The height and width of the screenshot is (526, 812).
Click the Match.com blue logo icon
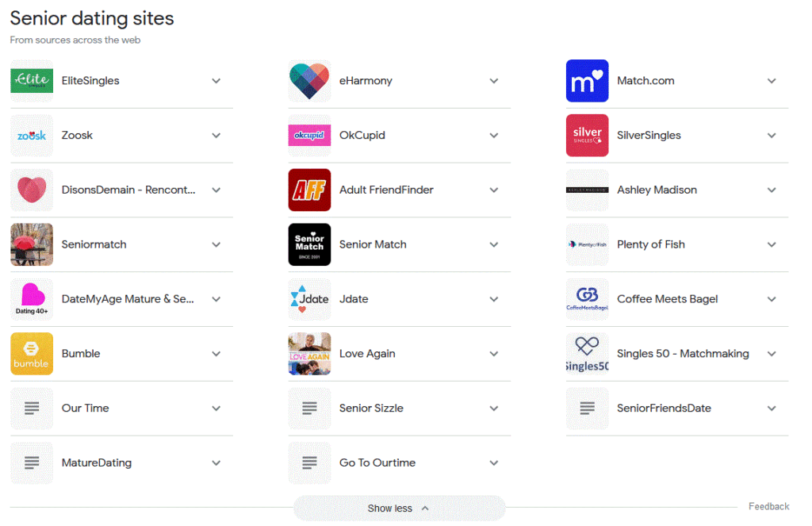587,81
